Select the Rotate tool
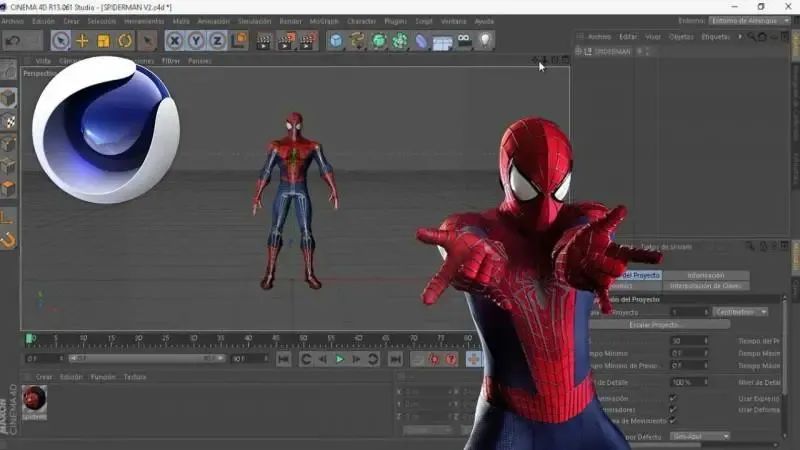Image resolution: width=800 pixels, height=450 pixels. tap(125, 41)
